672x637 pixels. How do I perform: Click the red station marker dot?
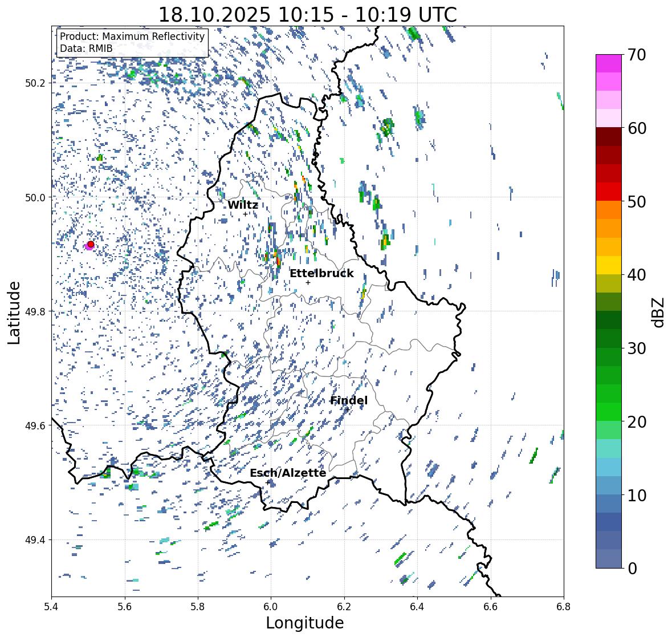tap(91, 244)
